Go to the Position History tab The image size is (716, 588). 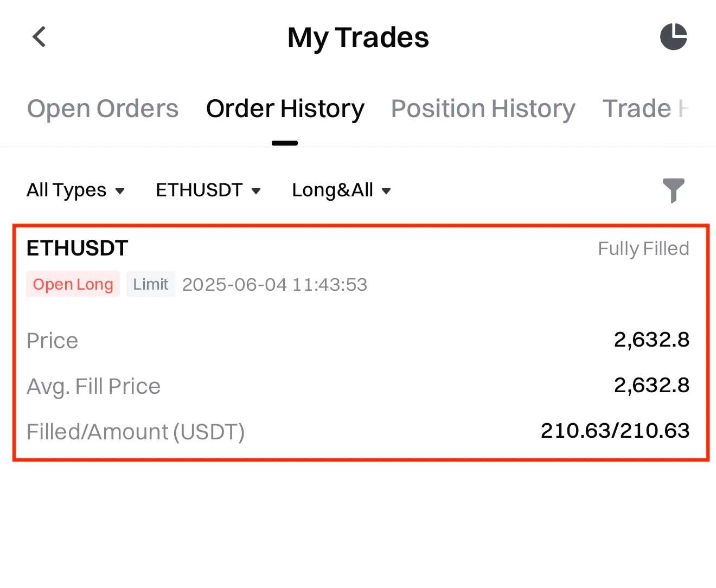pos(483,108)
